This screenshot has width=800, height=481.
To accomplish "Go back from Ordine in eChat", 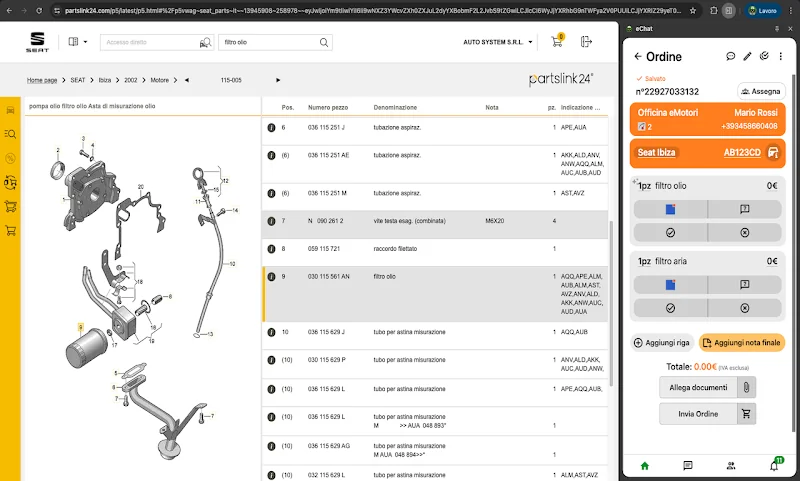I will [638, 56].
